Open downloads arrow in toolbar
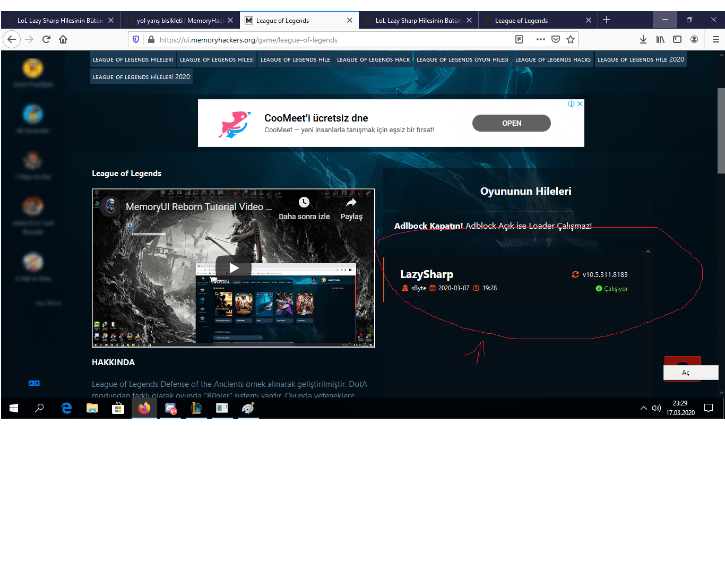 point(643,39)
